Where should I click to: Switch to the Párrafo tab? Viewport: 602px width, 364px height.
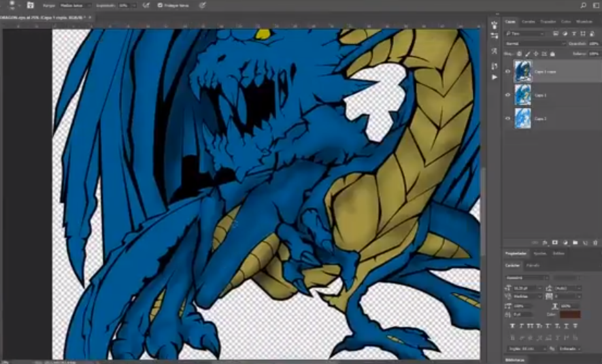coord(533,265)
